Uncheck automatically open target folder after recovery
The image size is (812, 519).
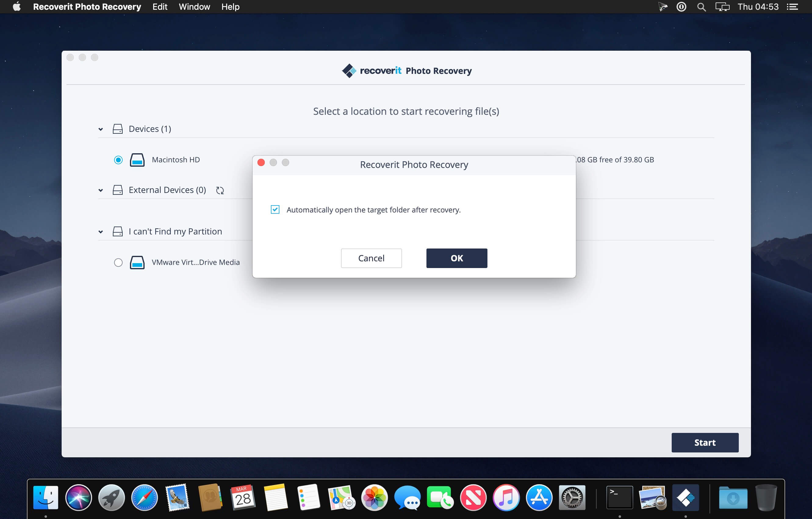(275, 209)
